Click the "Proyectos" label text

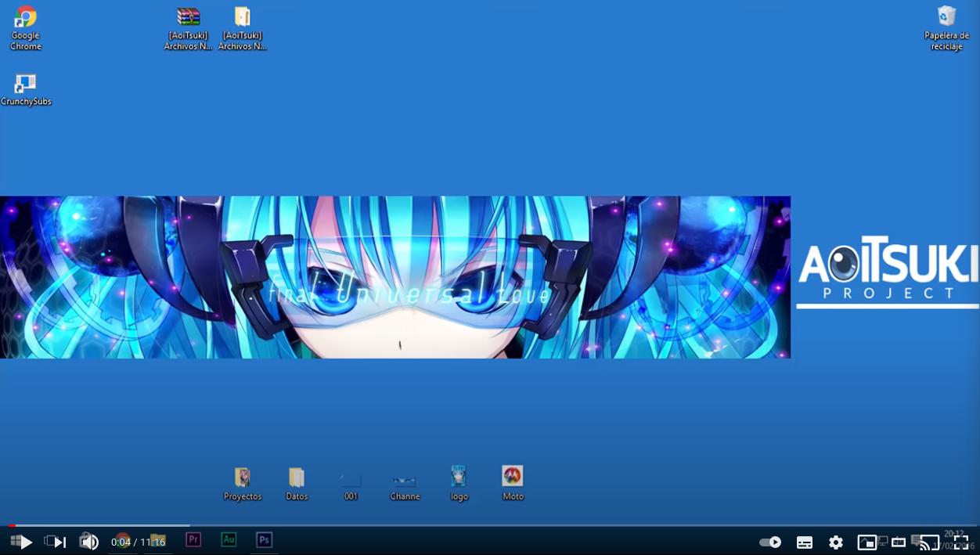pyautogui.click(x=243, y=496)
